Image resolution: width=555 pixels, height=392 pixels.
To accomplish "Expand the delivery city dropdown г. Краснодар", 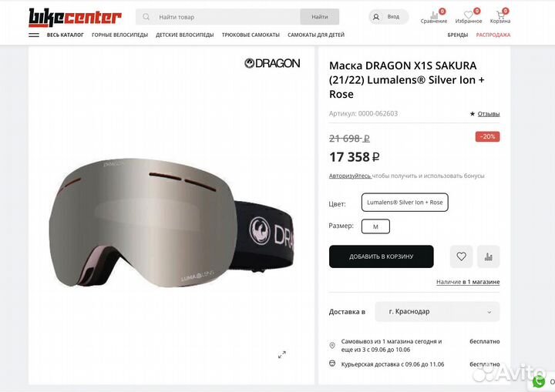I will (x=437, y=312).
